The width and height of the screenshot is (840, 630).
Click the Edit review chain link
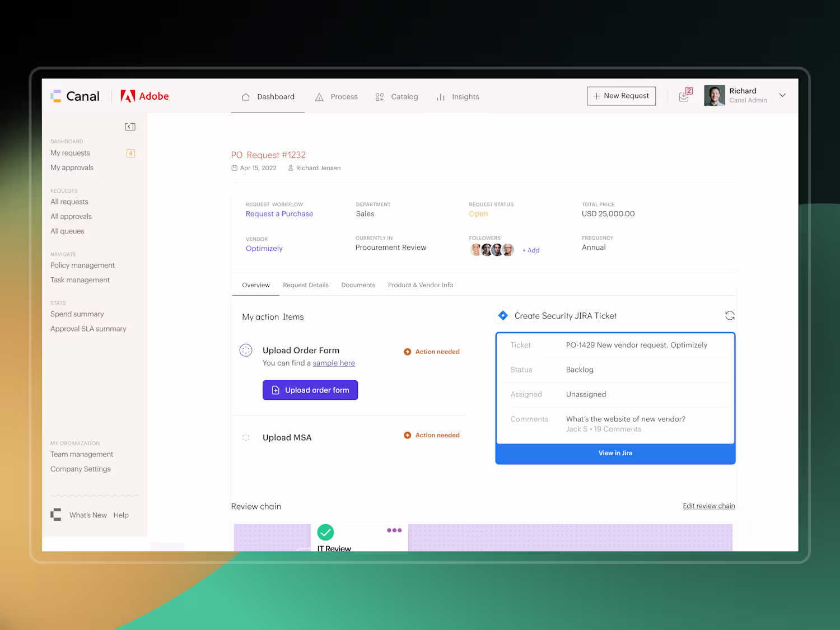(709, 506)
